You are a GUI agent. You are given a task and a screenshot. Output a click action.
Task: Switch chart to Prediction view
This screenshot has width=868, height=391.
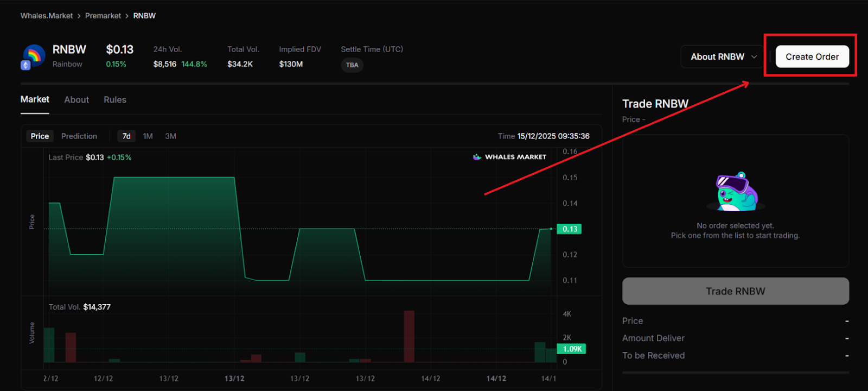pyautogui.click(x=79, y=136)
